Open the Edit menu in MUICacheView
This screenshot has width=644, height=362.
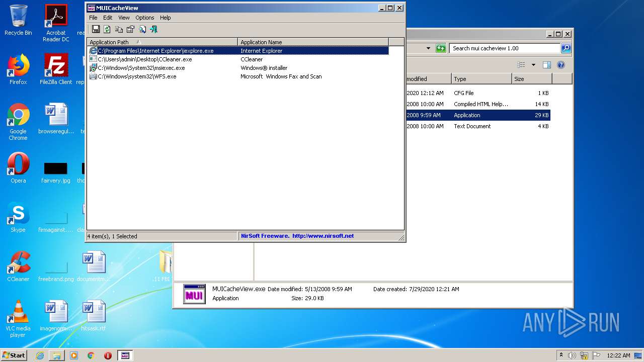pos(108,18)
